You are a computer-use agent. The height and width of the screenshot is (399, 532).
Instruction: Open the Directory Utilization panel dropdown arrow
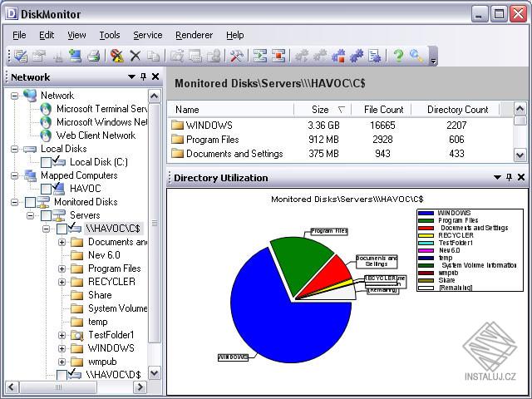pos(497,177)
